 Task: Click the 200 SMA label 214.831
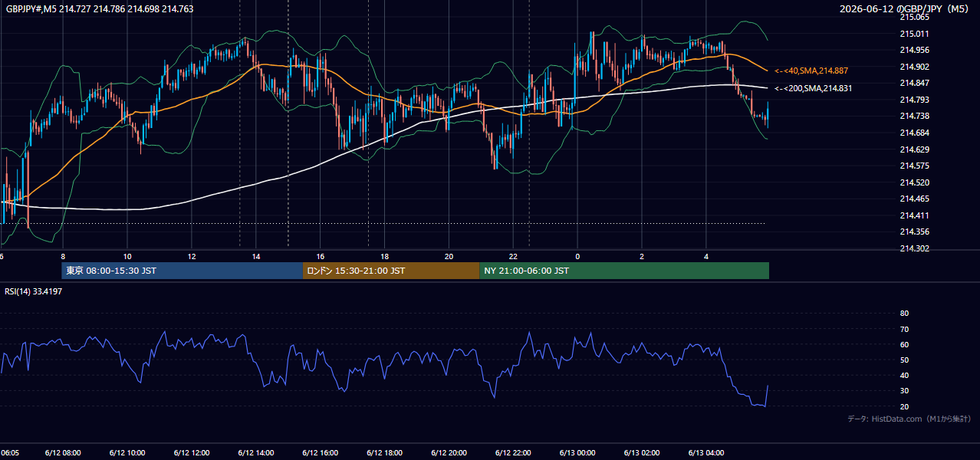pos(813,89)
